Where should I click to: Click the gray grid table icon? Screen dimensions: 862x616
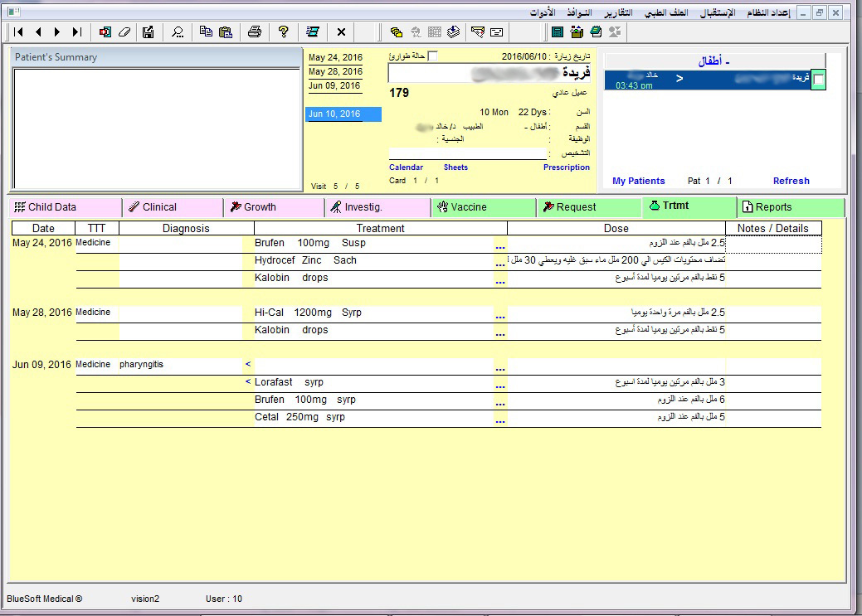tap(434, 32)
